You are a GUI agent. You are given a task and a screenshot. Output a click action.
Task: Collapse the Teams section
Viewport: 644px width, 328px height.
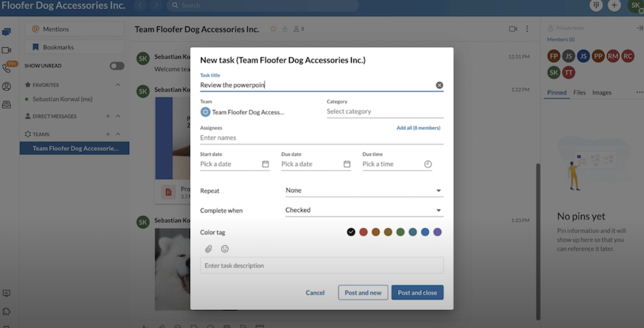coord(118,135)
